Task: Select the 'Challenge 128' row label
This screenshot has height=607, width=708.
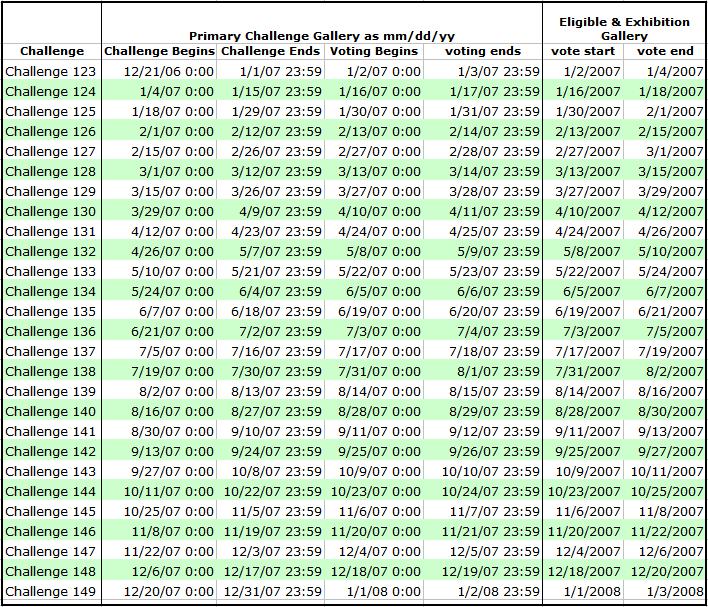Action: 51,172
